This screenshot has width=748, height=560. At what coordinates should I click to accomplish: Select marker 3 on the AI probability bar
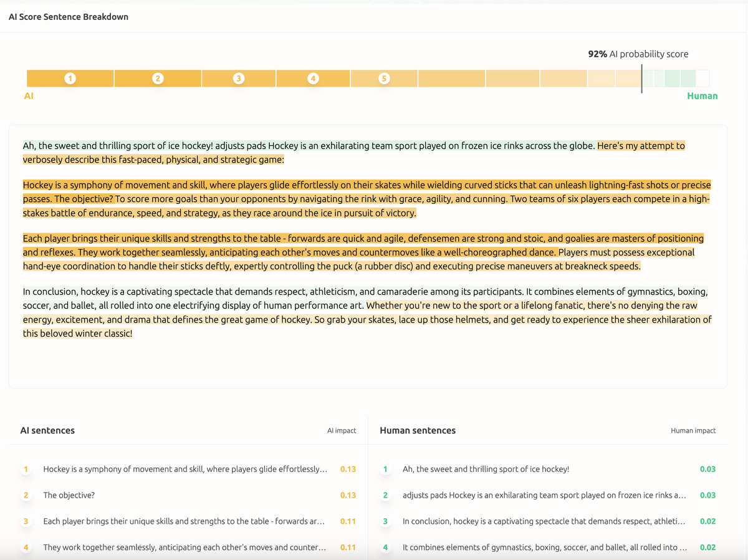coord(238,78)
